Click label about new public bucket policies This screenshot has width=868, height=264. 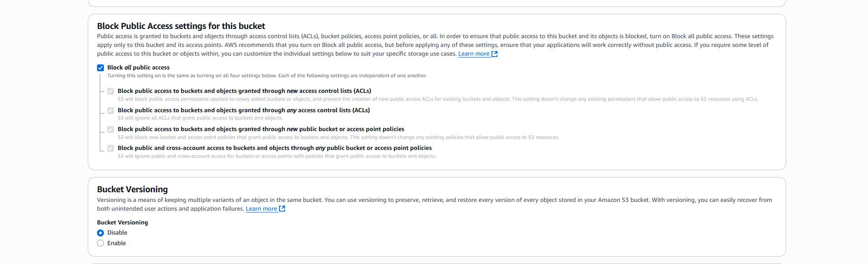261,129
